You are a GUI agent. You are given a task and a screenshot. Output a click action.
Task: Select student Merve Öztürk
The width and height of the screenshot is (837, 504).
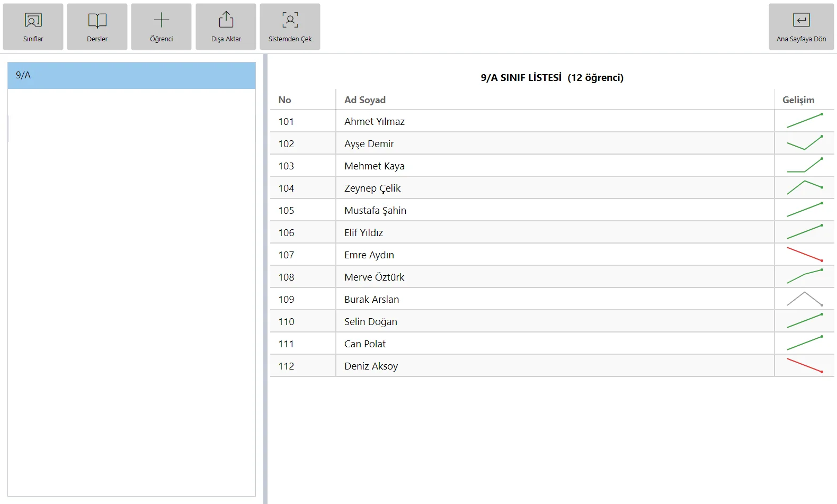pos(374,277)
